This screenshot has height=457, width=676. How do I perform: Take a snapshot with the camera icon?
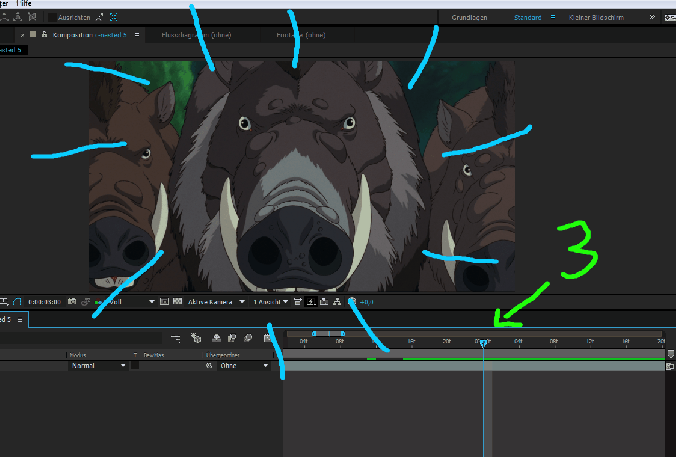point(72,302)
